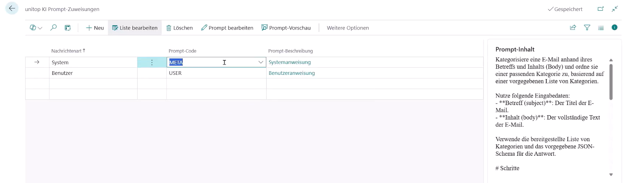Click page title unitop KI Prompt-Zuweisungen
This screenshot has height=183, width=644.
coord(62,9)
